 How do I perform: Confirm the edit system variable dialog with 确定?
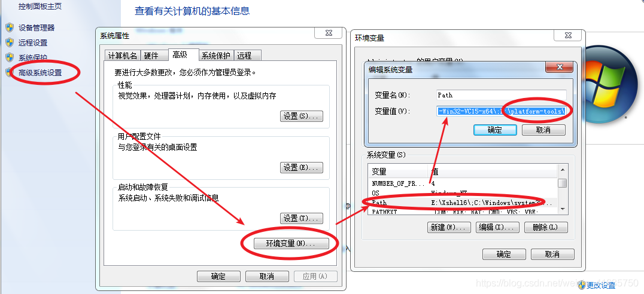495,130
